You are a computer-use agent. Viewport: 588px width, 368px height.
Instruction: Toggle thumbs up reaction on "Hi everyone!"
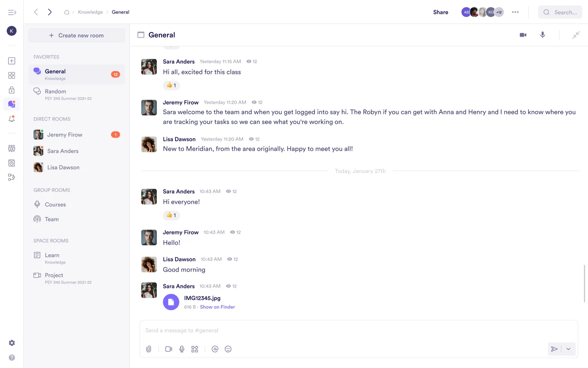coord(171,215)
